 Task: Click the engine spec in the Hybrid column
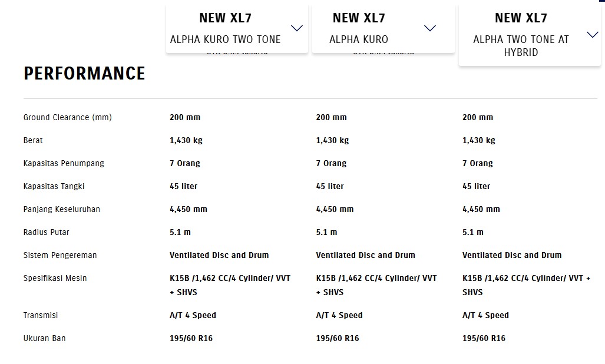point(526,285)
